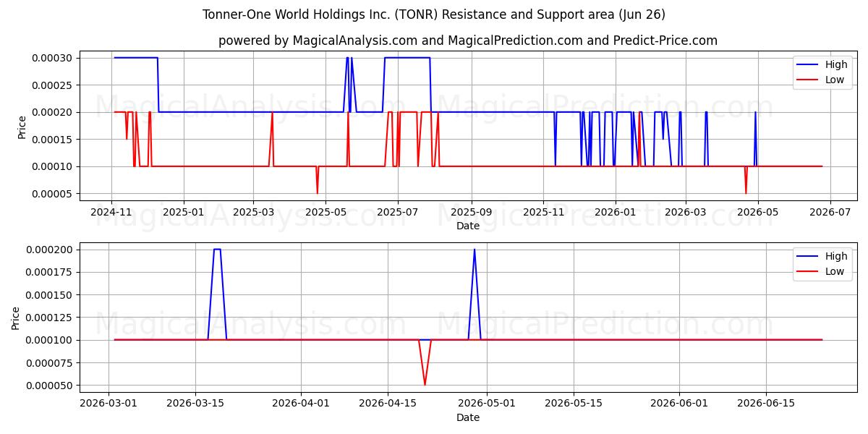Click the 2026-06-15 tick on bottom chart
Viewport: 868px width, 434px height.
tap(766, 404)
